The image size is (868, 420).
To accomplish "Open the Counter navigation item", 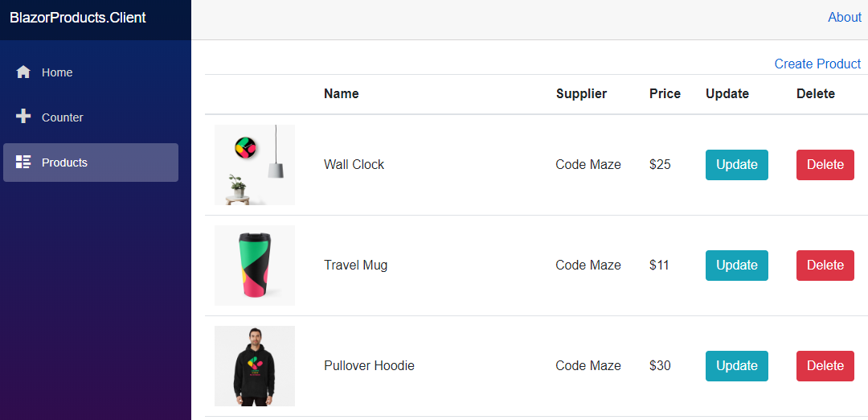I will [62, 117].
